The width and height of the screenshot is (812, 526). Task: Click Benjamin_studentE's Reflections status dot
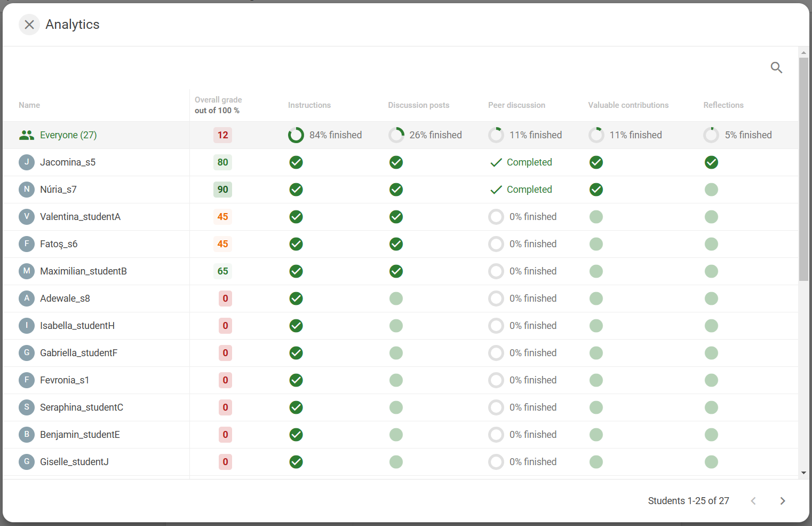pos(711,435)
